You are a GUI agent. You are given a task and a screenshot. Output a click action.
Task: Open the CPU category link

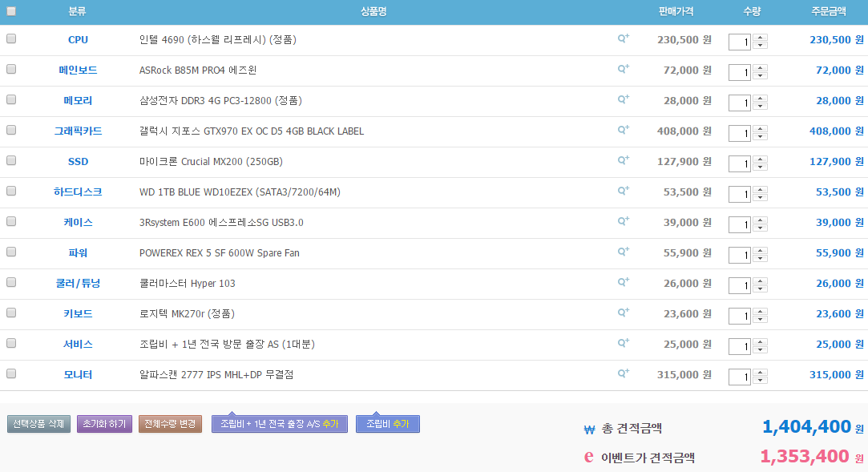[x=78, y=40]
